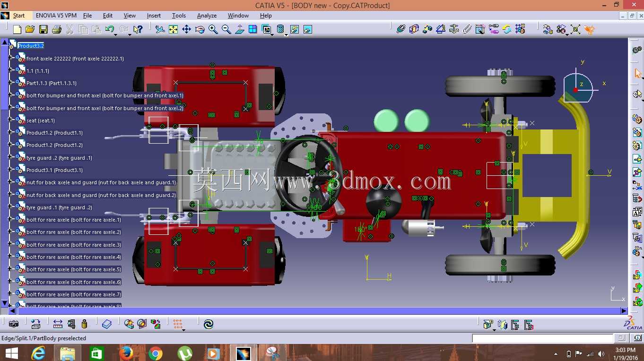
Task: Click the Fit All In view icon
Action: pyautogui.click(x=174, y=29)
